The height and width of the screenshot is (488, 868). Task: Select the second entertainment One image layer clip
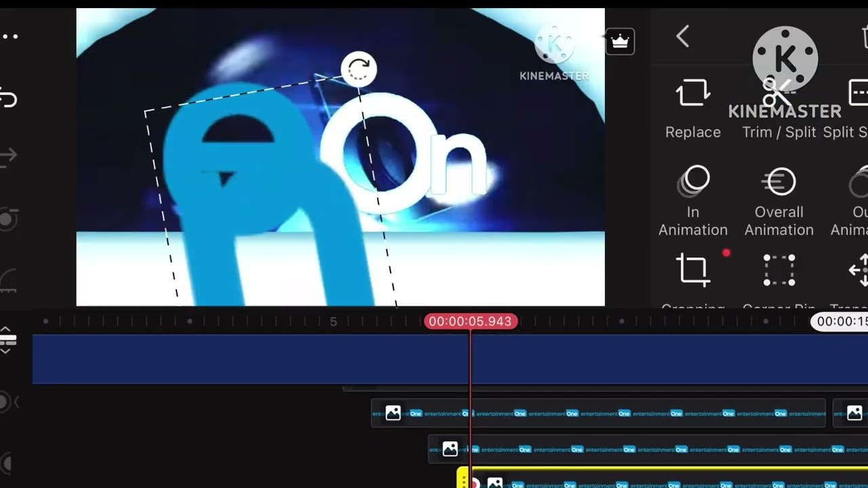648,449
